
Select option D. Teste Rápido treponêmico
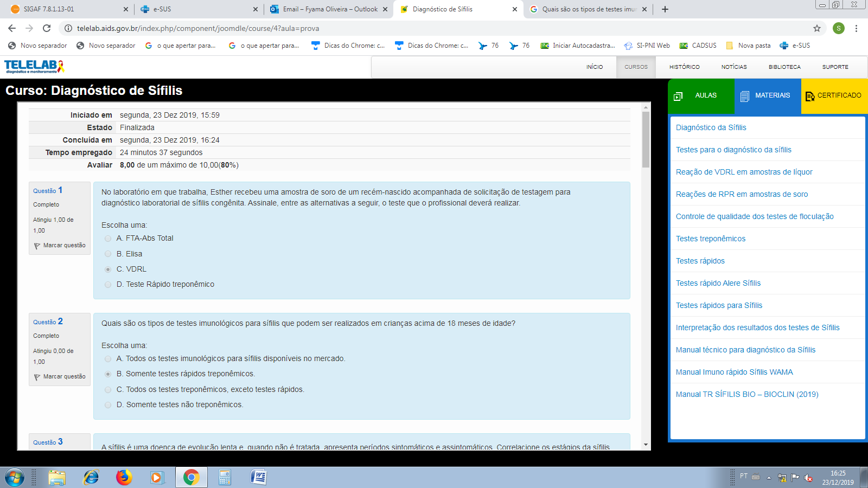[x=108, y=285]
